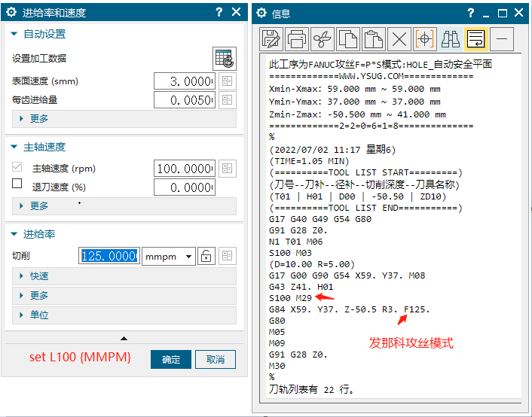Collapse the 主轴速度 section
The image size is (532, 417).
tap(14, 147)
